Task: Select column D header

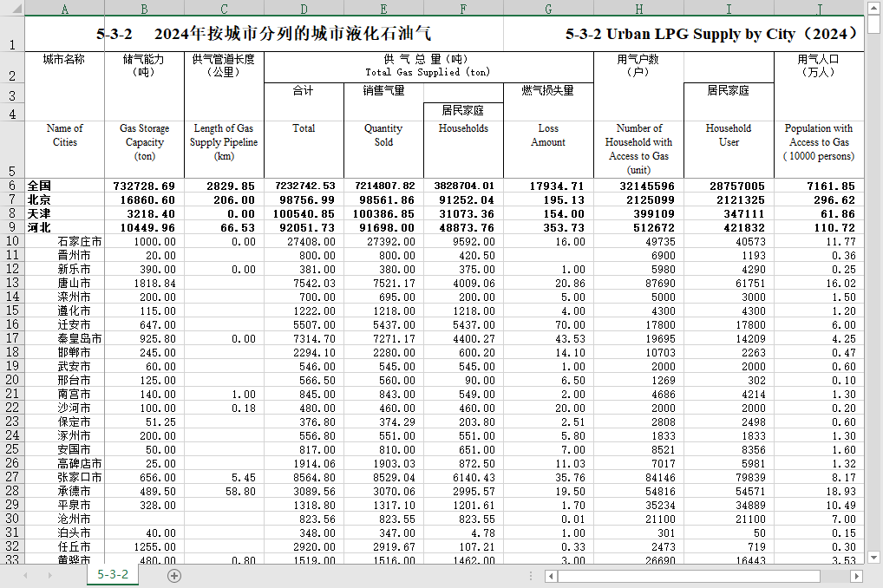Action: coord(304,9)
